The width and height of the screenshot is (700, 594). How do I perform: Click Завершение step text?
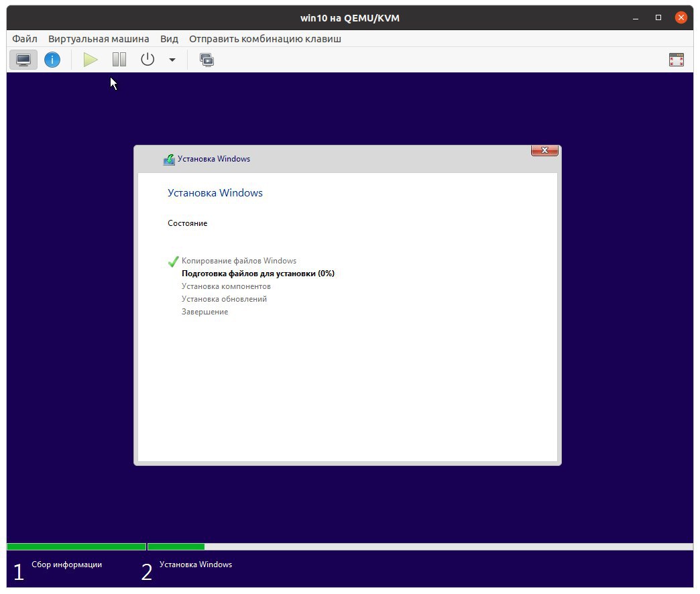coord(205,312)
